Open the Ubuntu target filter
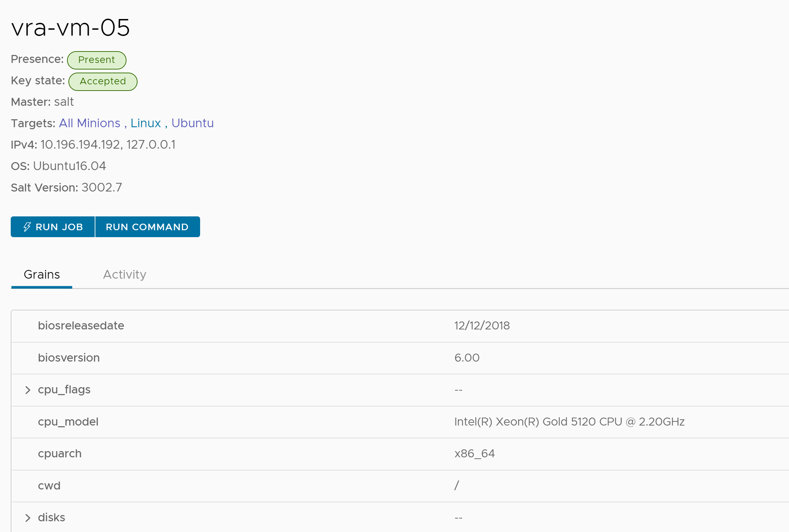The width and height of the screenshot is (789, 532). click(192, 123)
